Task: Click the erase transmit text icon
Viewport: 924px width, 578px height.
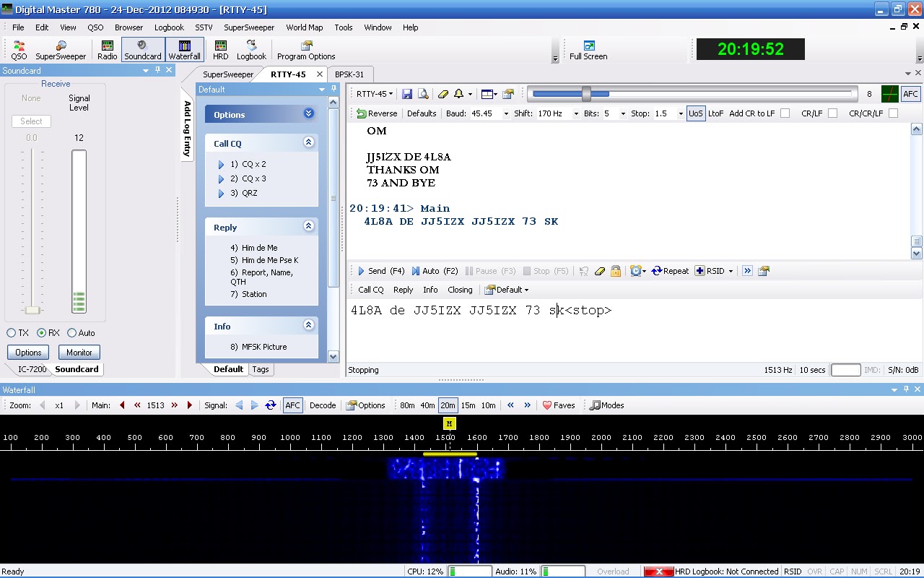Action: pyautogui.click(x=600, y=271)
